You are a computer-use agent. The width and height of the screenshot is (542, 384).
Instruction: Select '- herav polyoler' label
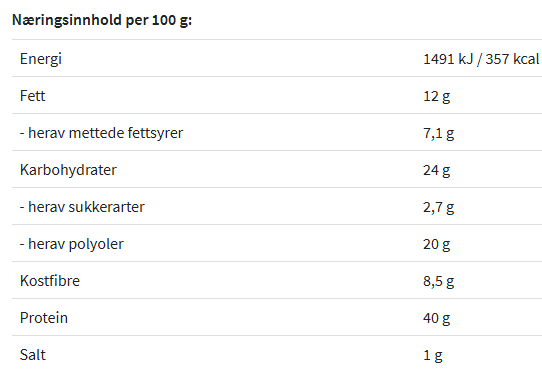(x=72, y=244)
